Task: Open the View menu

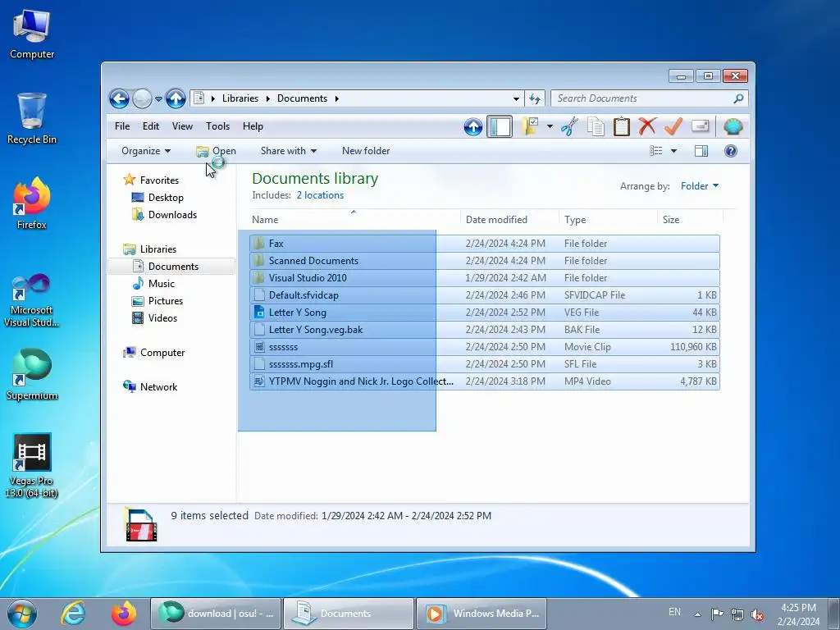Action: (182, 126)
